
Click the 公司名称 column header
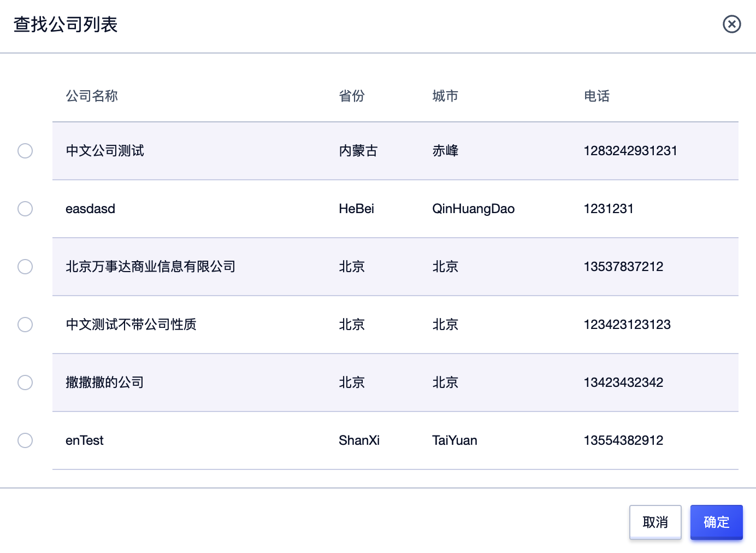tap(92, 96)
